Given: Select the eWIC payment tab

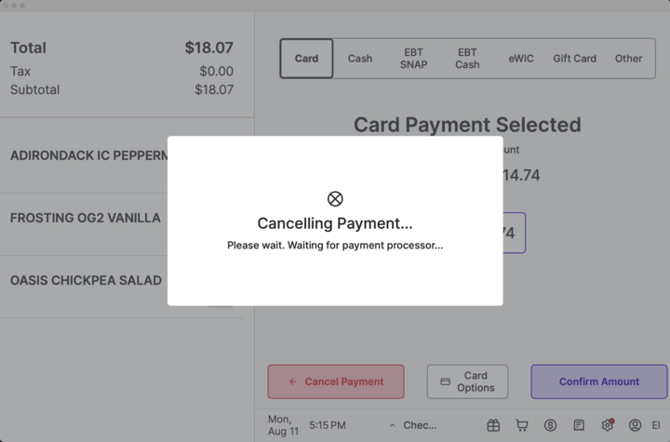Looking at the screenshot, I should [521, 58].
